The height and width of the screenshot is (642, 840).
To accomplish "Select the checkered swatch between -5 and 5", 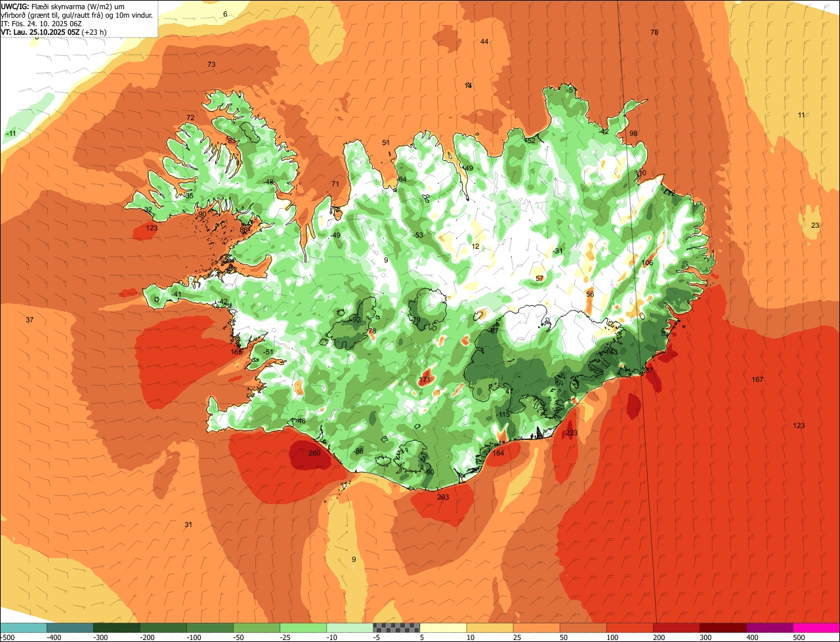I will coord(396,628).
